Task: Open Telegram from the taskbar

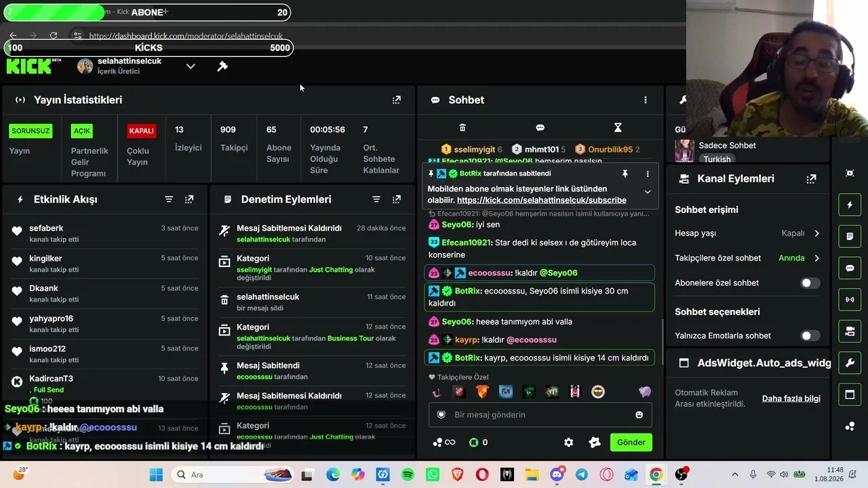Action: click(582, 475)
